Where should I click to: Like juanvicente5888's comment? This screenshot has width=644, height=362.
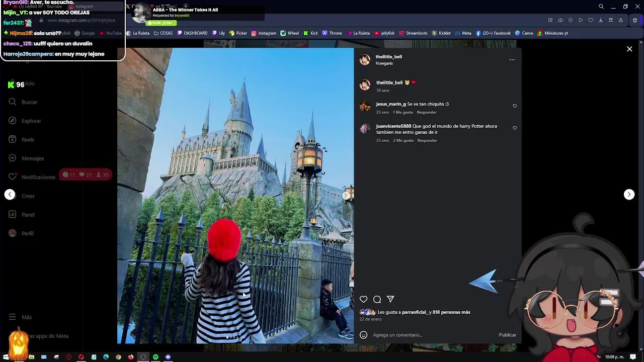pos(515,128)
